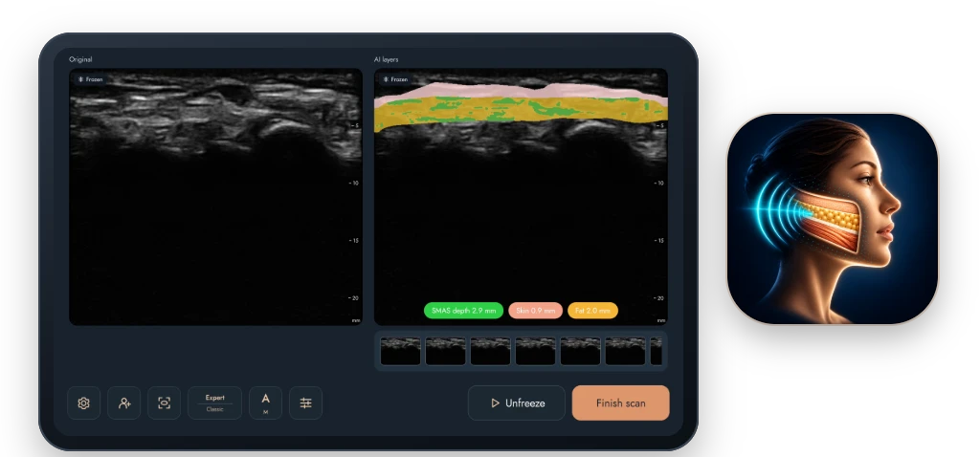Select the Expert mode option

click(215, 398)
